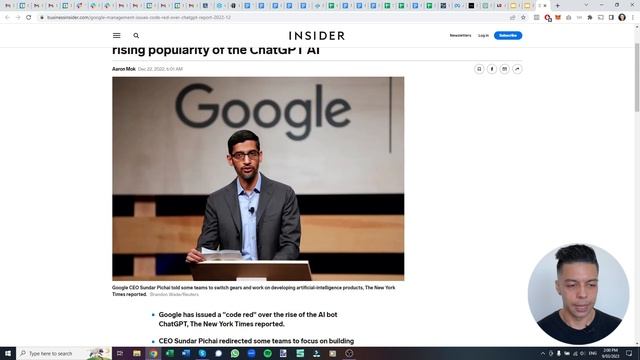Click the Windows taskbar search box
Screen dimensions: 640x360
[64, 353]
